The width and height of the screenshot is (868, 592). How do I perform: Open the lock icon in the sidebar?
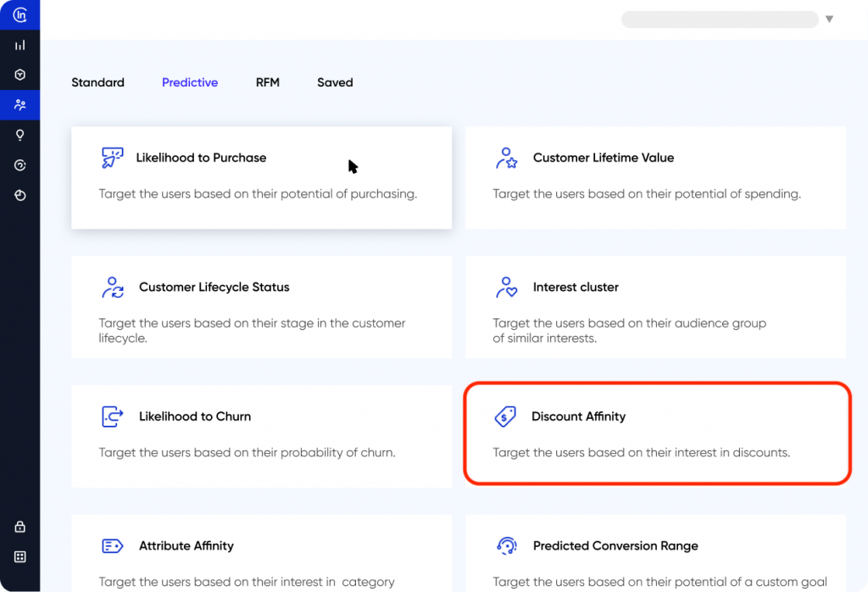(x=20, y=527)
